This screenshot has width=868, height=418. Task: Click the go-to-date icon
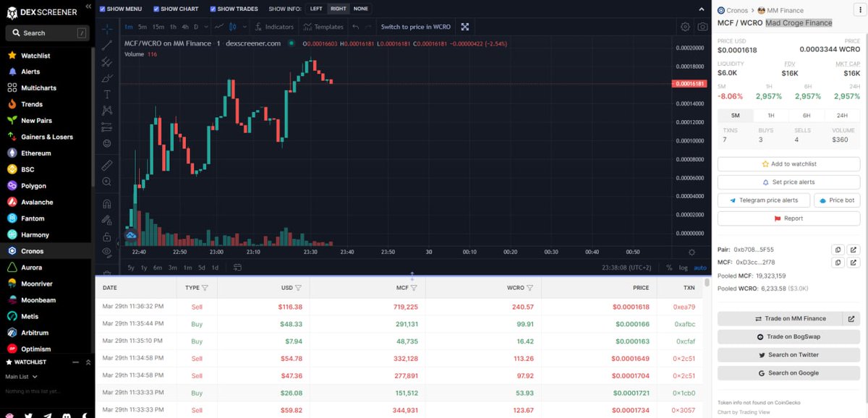[x=237, y=268]
